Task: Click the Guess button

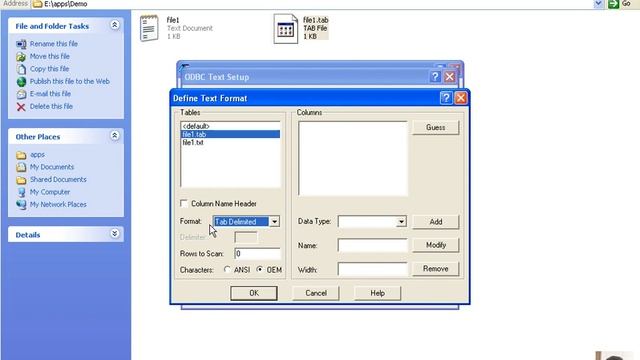Action: pos(436,127)
